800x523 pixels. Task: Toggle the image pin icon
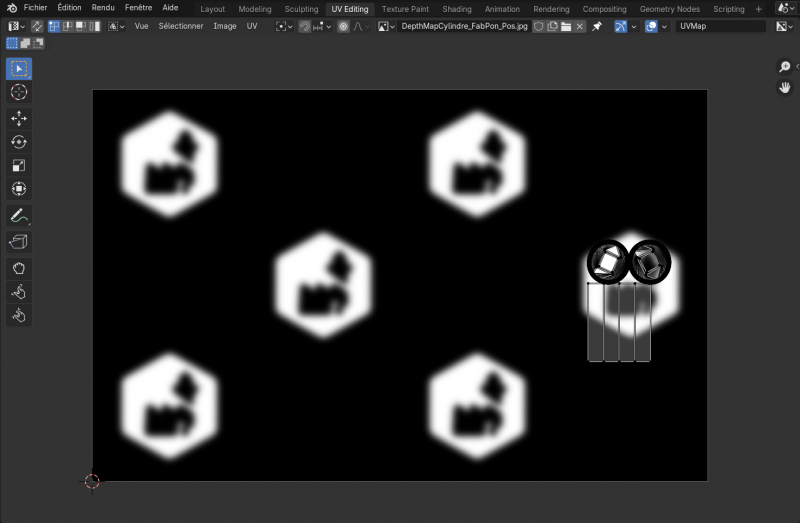tap(597, 26)
